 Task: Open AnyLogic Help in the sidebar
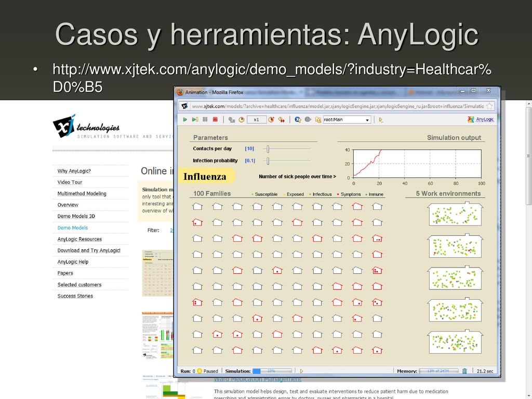point(73,262)
